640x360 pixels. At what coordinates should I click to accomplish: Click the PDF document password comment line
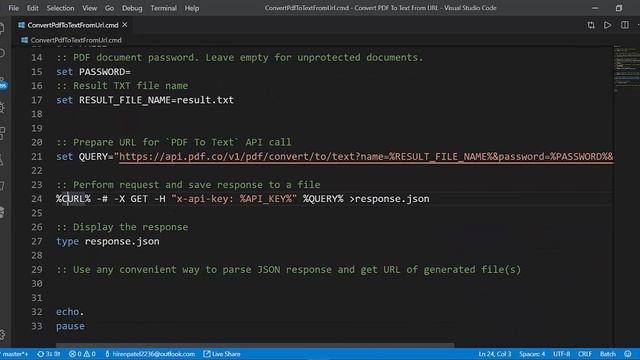click(x=240, y=58)
